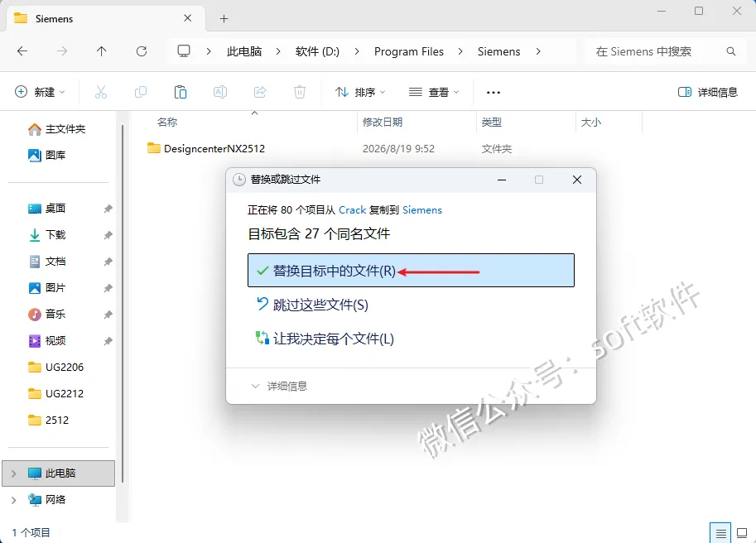Click the Paste clipboard icon
The height and width of the screenshot is (543, 756).
[181, 92]
